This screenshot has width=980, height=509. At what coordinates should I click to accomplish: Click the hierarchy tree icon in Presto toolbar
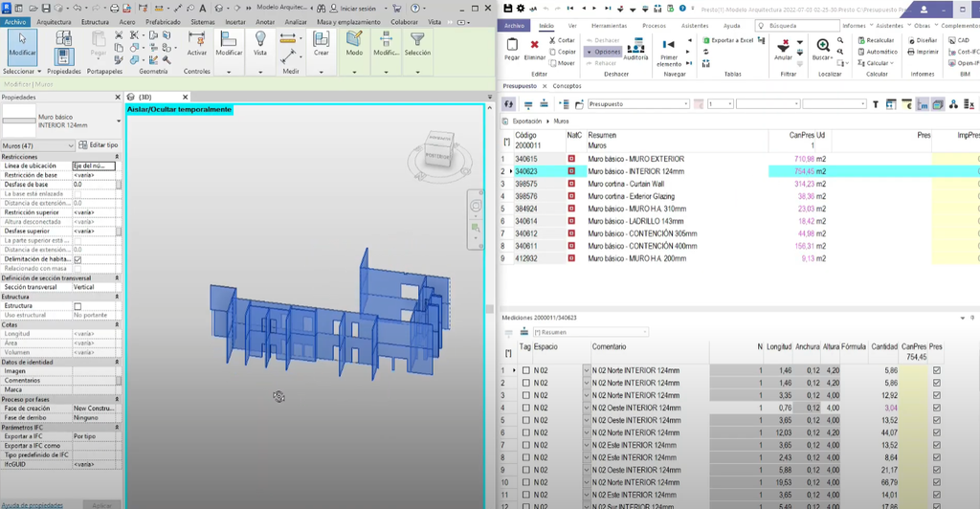pos(953,104)
